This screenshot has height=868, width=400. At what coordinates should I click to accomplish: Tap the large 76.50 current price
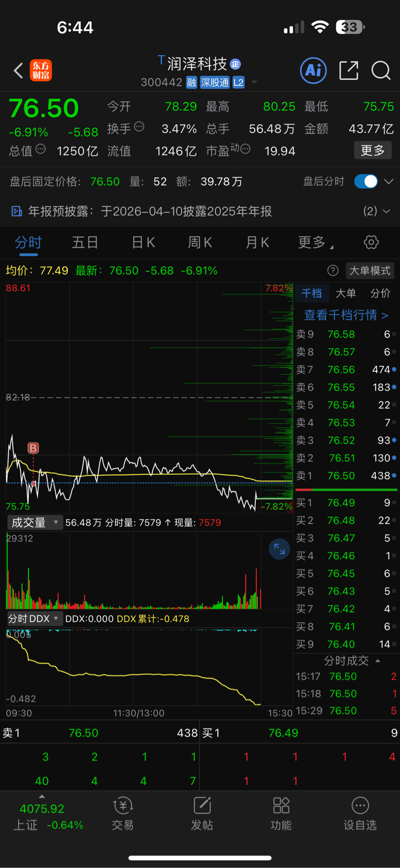tap(44, 108)
